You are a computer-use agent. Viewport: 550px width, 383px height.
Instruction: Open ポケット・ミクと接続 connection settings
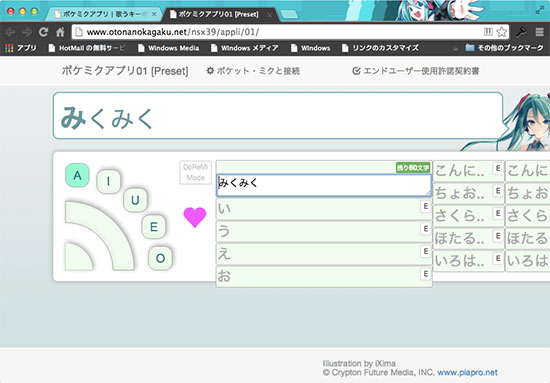point(253,71)
